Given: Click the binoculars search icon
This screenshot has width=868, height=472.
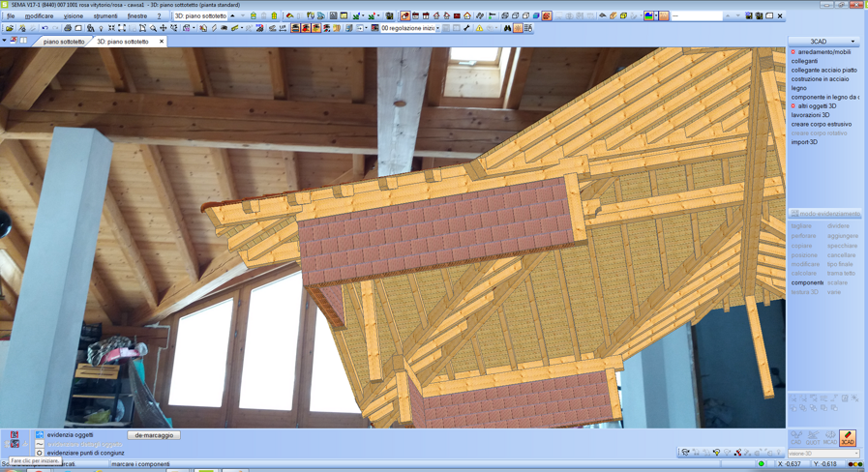Looking at the screenshot, I should (507, 28).
